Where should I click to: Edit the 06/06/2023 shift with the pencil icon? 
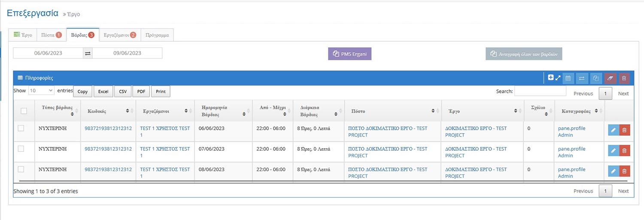pos(614,130)
